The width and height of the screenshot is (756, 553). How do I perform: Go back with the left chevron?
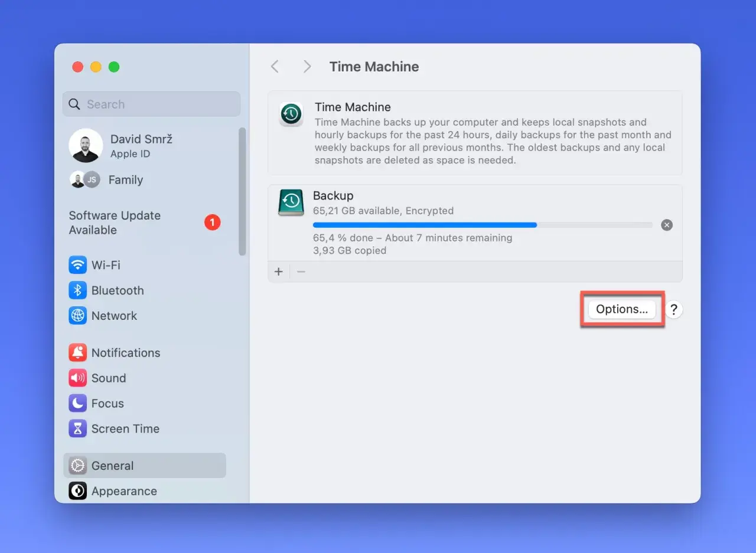275,67
